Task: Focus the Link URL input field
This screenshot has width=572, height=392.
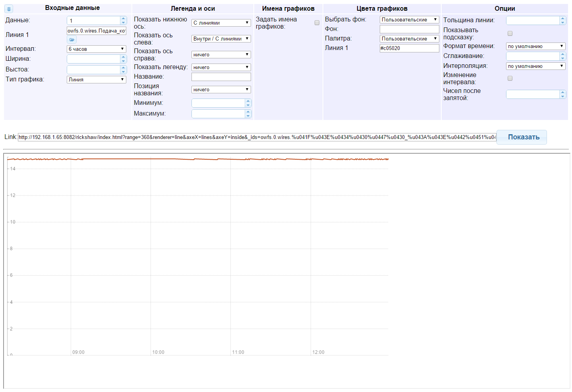Action: (257, 137)
